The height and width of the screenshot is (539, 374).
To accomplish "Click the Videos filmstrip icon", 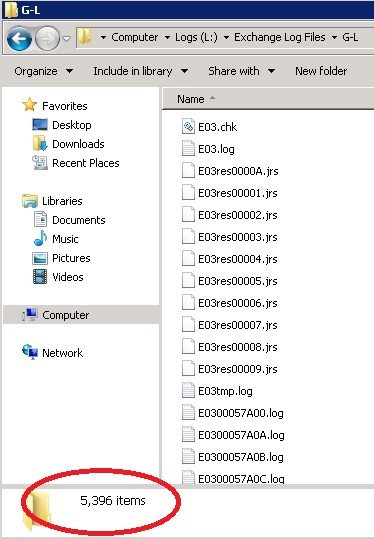I will 40,277.
